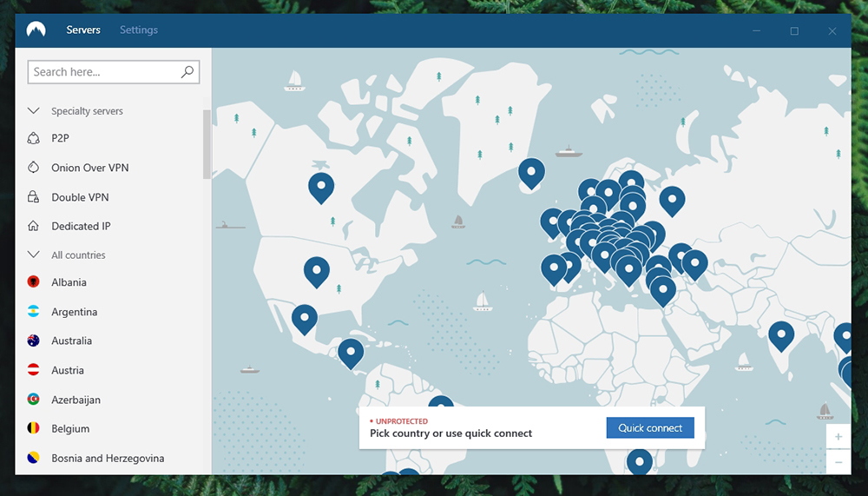This screenshot has width=868, height=496.
Task: Zoom out the map with minus button
Action: tap(838, 462)
